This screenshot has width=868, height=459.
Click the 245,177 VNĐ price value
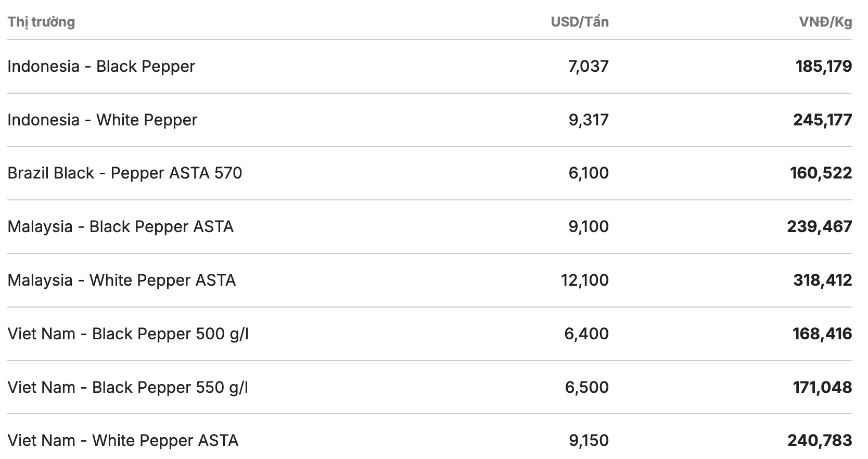pos(822,120)
